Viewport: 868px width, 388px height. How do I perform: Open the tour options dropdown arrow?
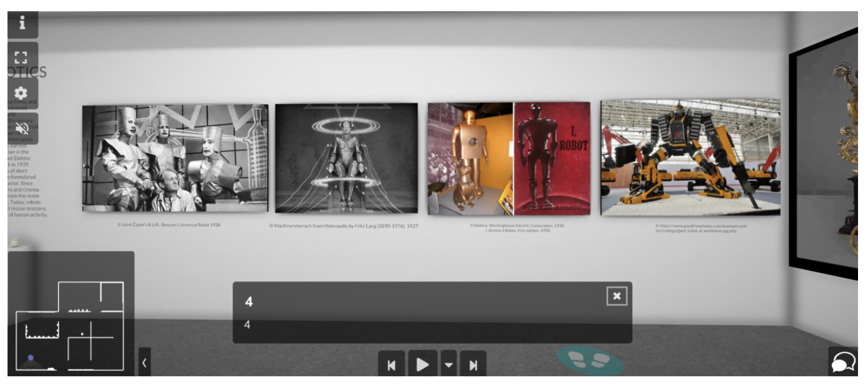(x=449, y=364)
